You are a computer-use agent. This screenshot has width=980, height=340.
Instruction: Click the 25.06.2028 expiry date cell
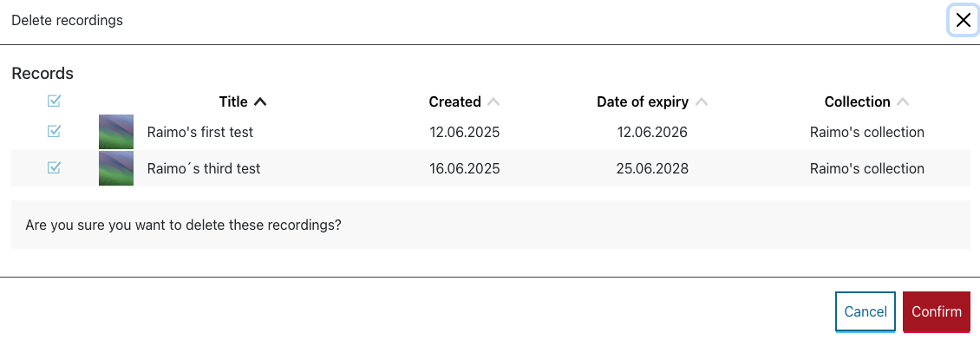click(x=652, y=169)
